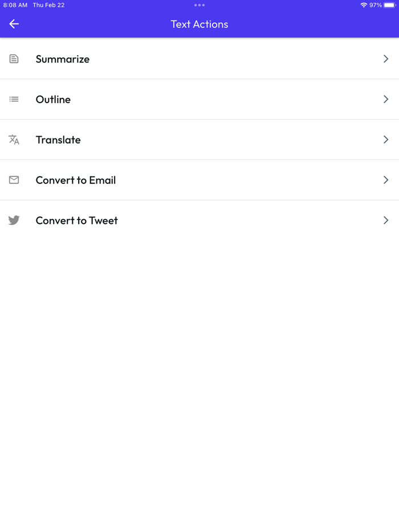Tap the battery indicator
Image resolution: width=399 pixels, height=532 pixels.
pos(388,5)
